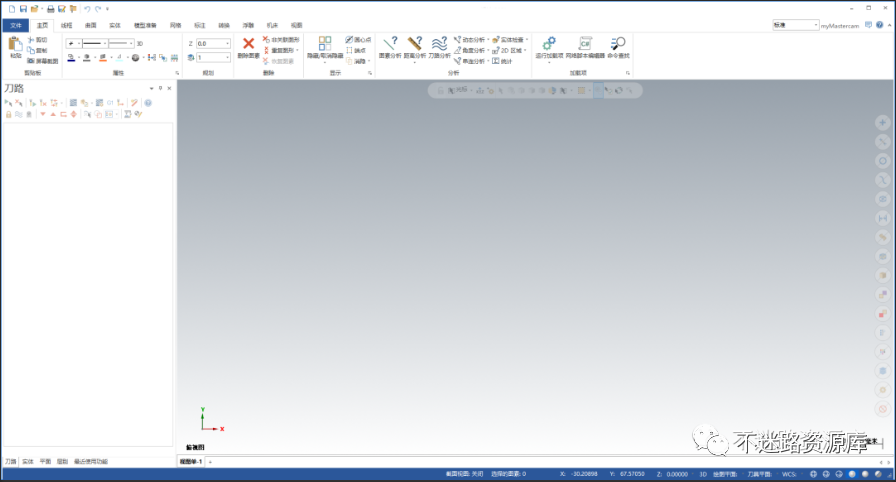Switch to the Solids (实体) ribbon tab
The image size is (896, 482).
[x=115, y=25]
